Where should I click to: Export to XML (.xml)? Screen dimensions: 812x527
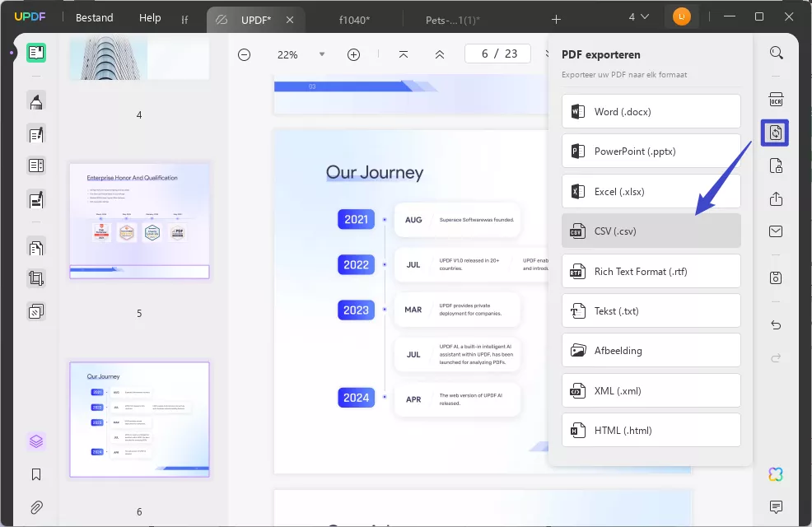click(651, 390)
